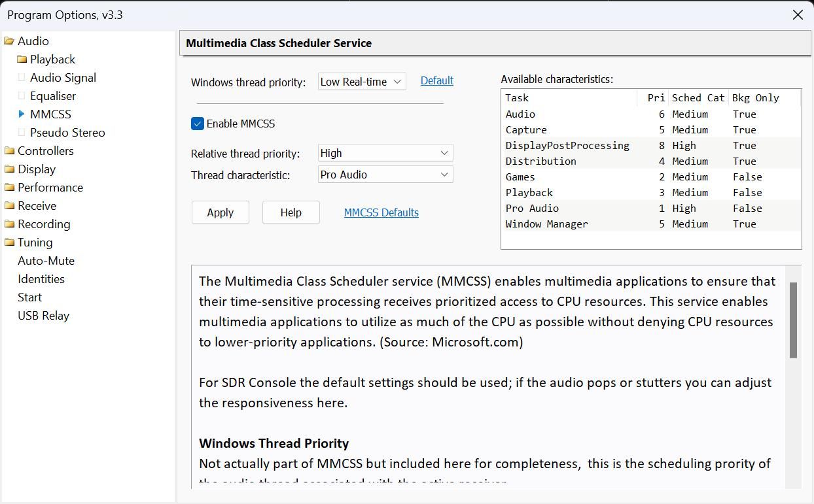Click the Apply button
Image resolution: width=814 pixels, height=504 pixels.
[220, 212]
